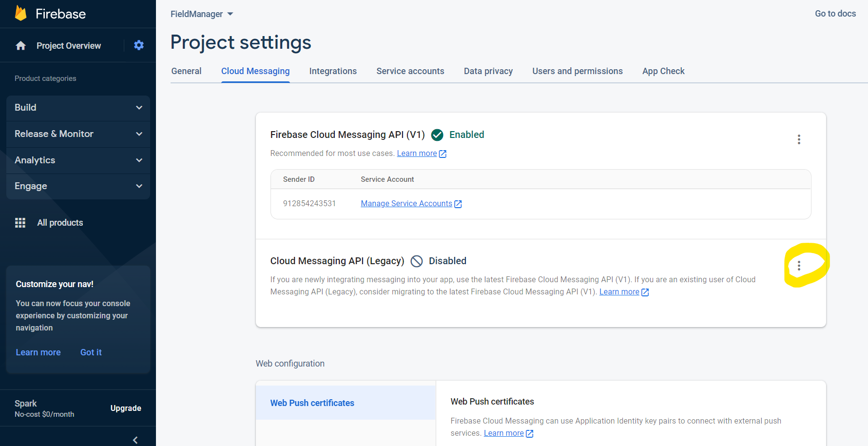Expand the Build category

78,108
